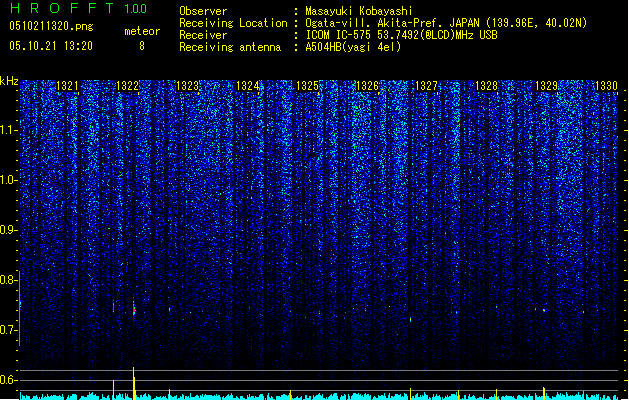This screenshot has height=400, width=629.
Task: Click the 1330 time marker
Action: (606, 86)
